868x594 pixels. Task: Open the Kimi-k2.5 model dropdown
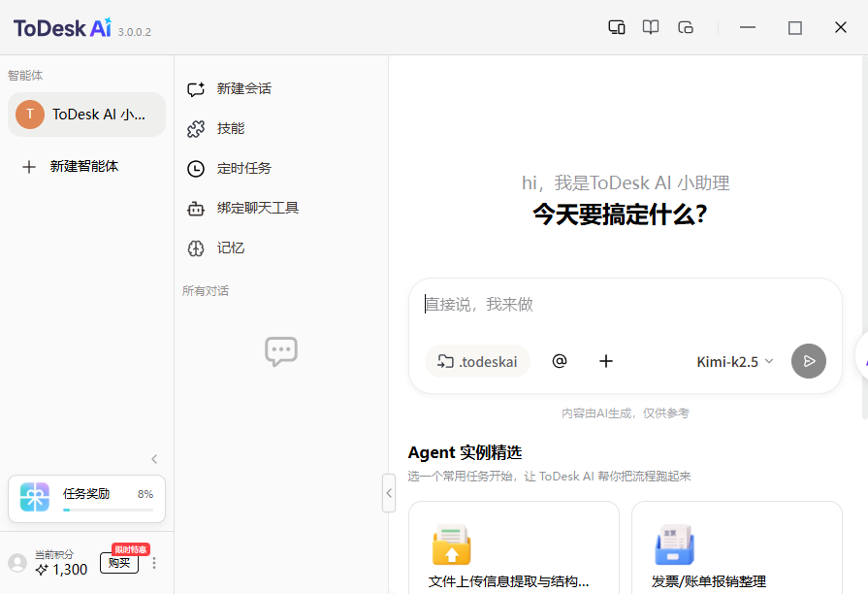pos(734,362)
